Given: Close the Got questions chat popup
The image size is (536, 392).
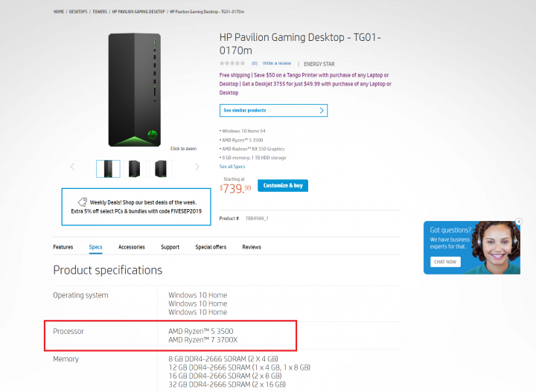Looking at the screenshot, I should [519, 222].
